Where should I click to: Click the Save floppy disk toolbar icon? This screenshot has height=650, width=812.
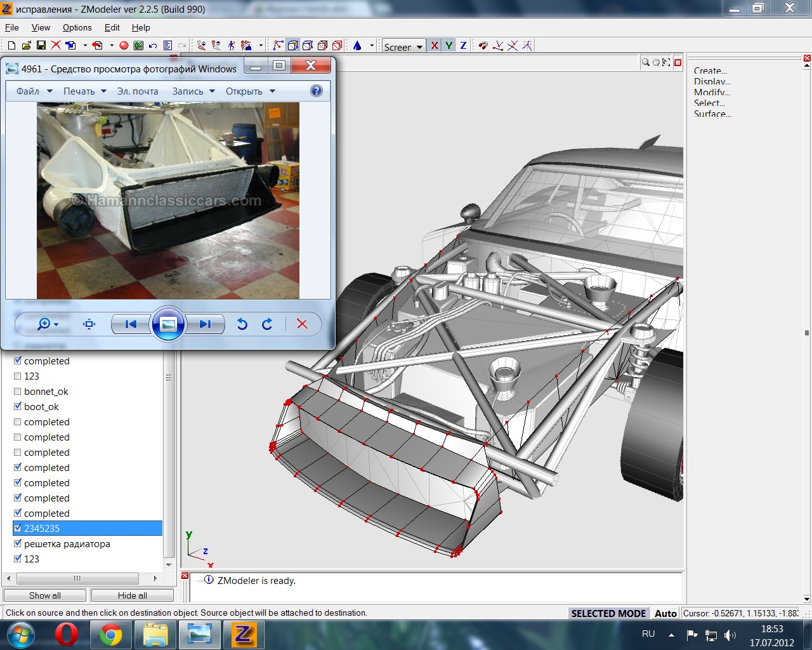coord(41,45)
